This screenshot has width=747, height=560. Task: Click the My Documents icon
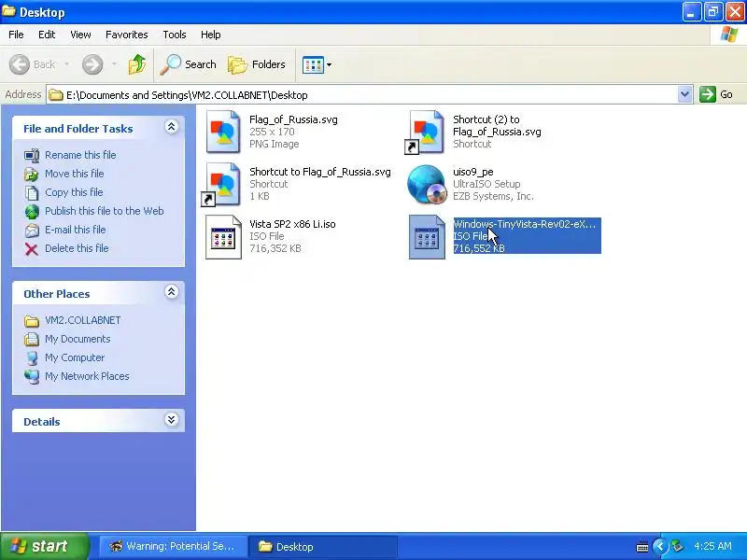click(32, 339)
